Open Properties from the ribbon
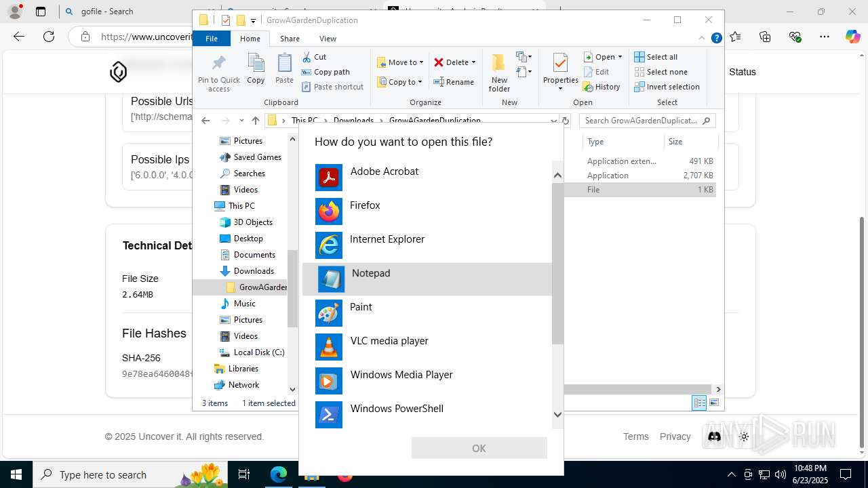868x488 pixels. coord(560,73)
